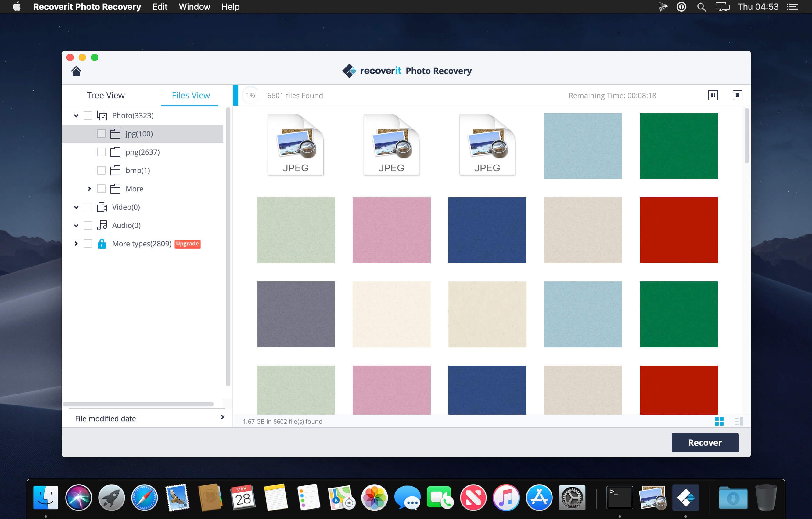
Task: Switch to grid thumbnail view icon
Action: coord(719,421)
